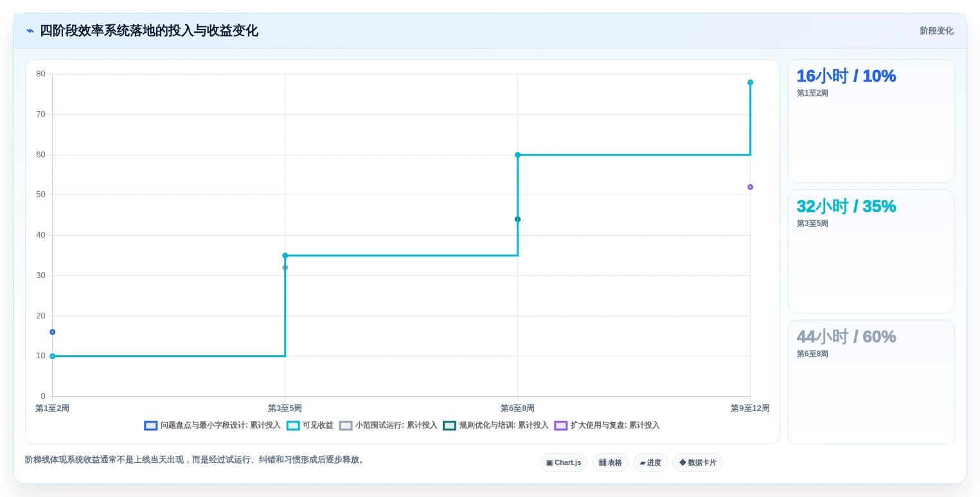Click the 第3至5周 caption under 32小时 card

tap(812, 223)
